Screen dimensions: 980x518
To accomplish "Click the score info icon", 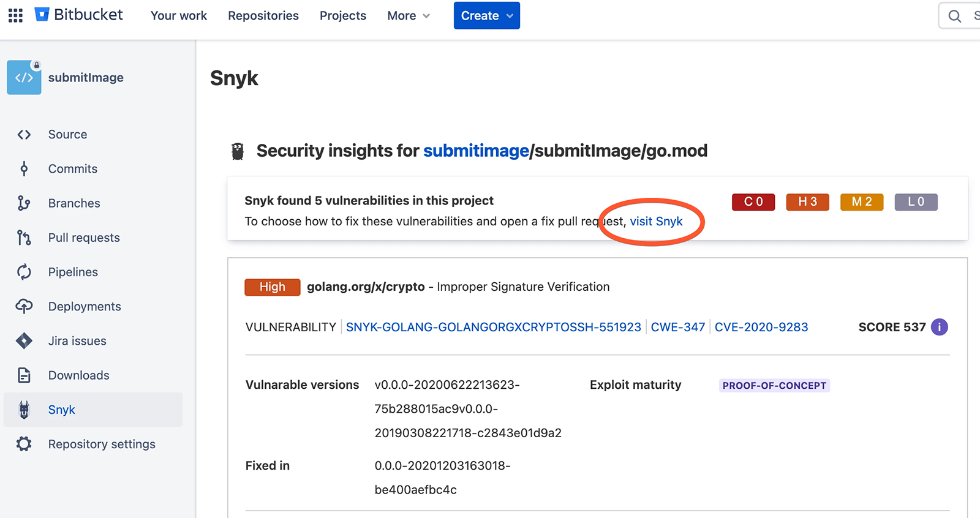I will 939,327.
